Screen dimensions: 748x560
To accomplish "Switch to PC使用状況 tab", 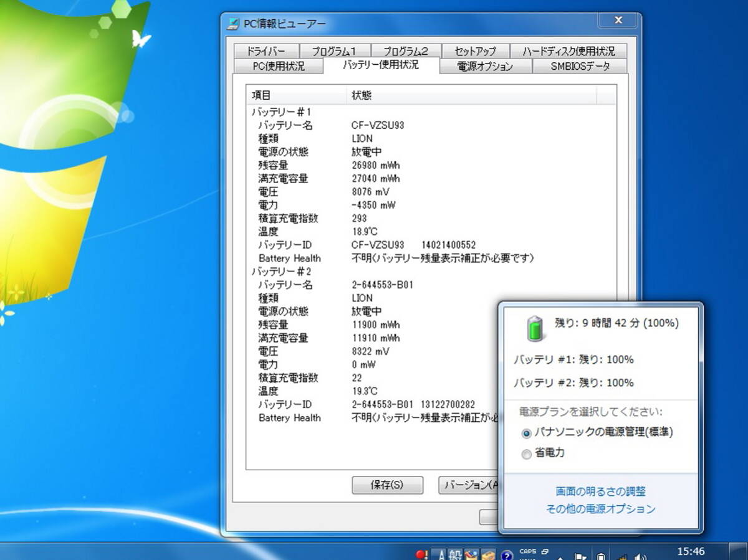I will pyautogui.click(x=279, y=66).
